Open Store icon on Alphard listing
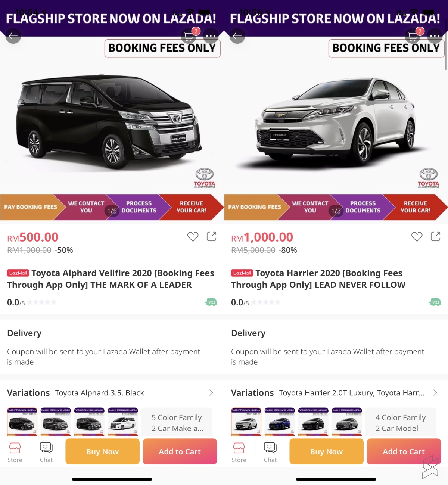The width and height of the screenshot is (448, 485). 15,452
